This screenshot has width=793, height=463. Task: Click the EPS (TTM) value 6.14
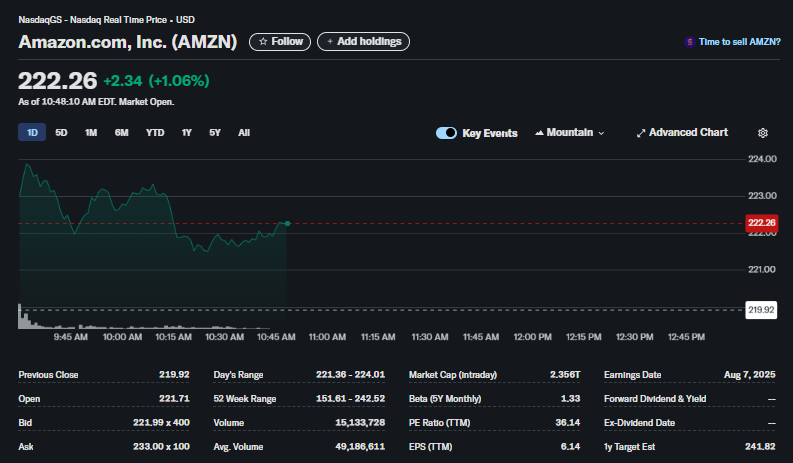570,447
